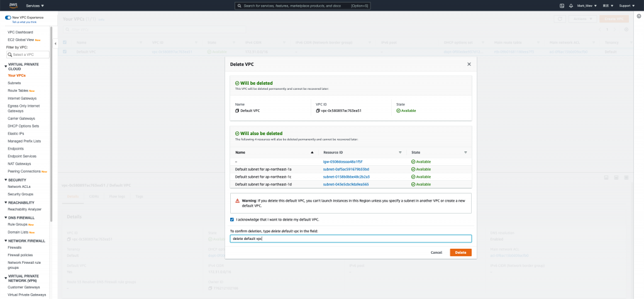Sort dialog table by Resource ID arrow
This screenshot has height=299, width=644.
click(400, 152)
